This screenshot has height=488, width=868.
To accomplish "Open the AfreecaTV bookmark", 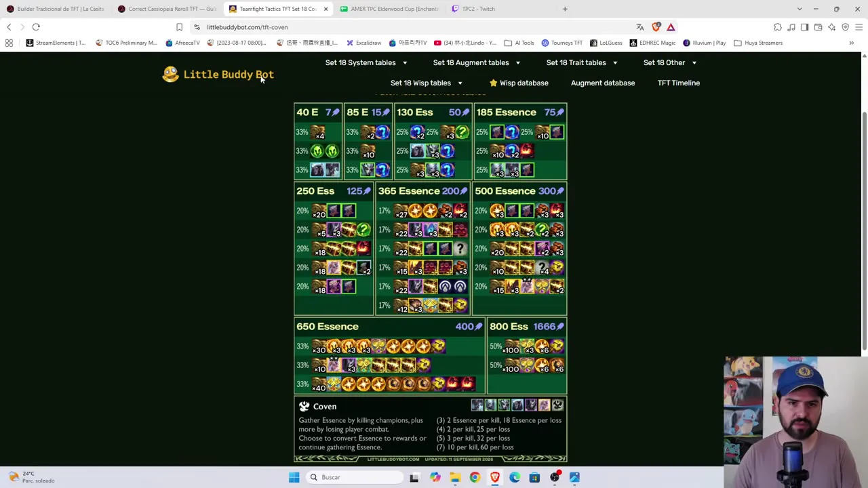I will coord(182,43).
